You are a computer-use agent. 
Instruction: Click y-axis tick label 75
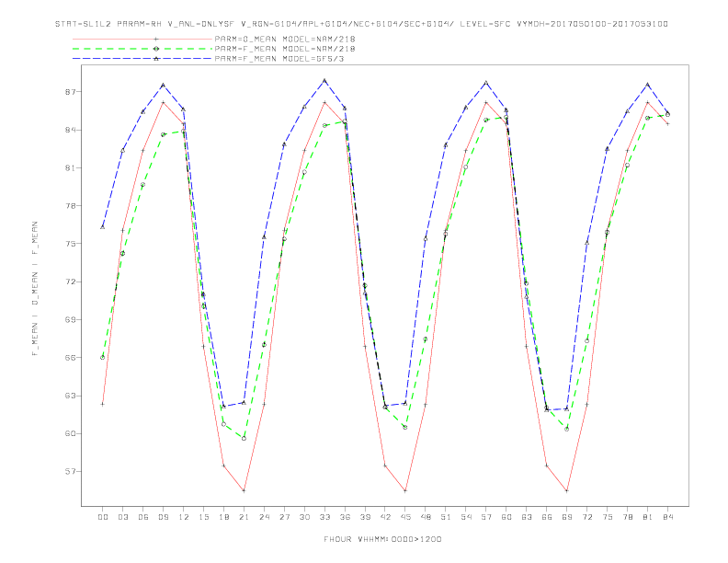(x=70, y=244)
